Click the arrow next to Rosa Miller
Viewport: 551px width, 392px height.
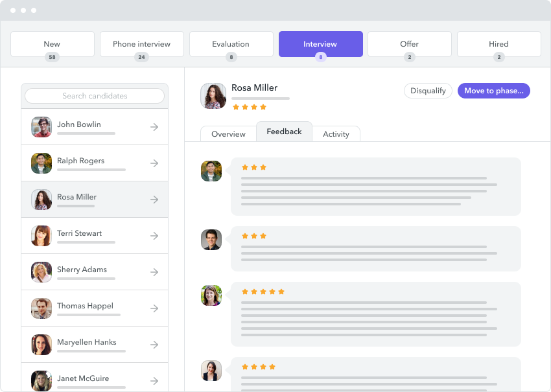tap(154, 200)
